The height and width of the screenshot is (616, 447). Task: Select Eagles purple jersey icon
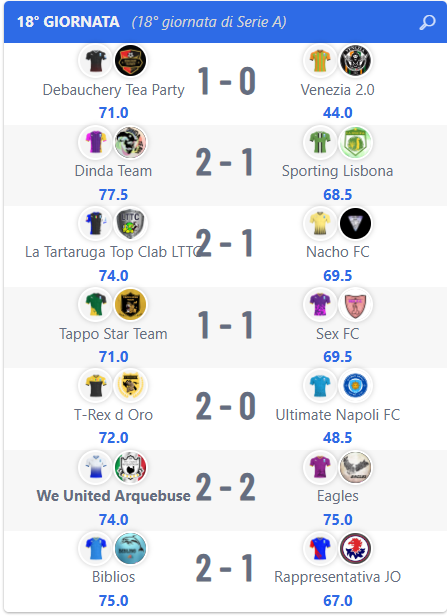coord(320,467)
